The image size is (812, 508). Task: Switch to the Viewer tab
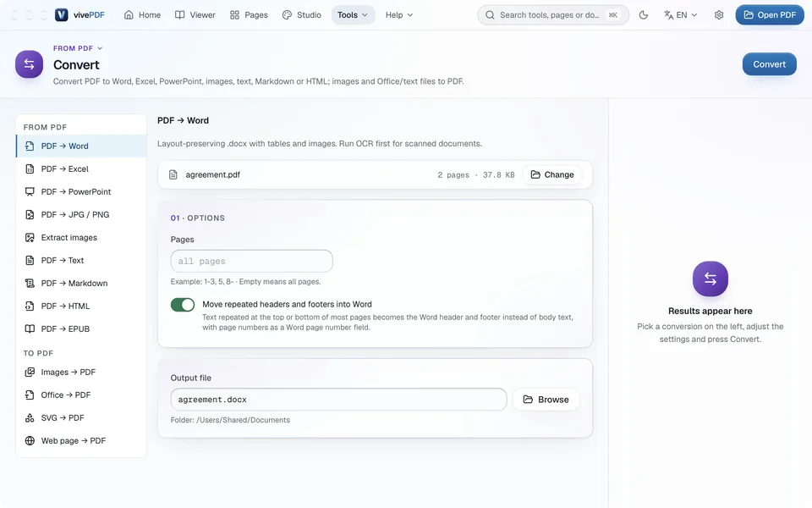(x=195, y=15)
